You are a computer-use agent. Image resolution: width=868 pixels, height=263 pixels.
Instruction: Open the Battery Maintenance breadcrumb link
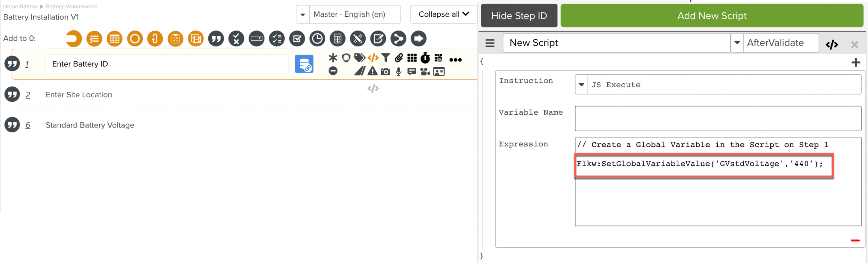coord(72,7)
